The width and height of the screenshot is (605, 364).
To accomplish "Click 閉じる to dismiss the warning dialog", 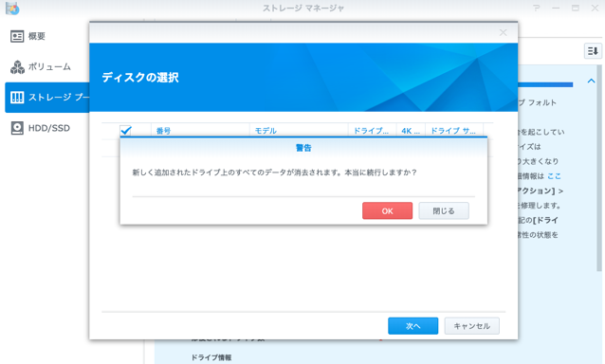I will (444, 211).
